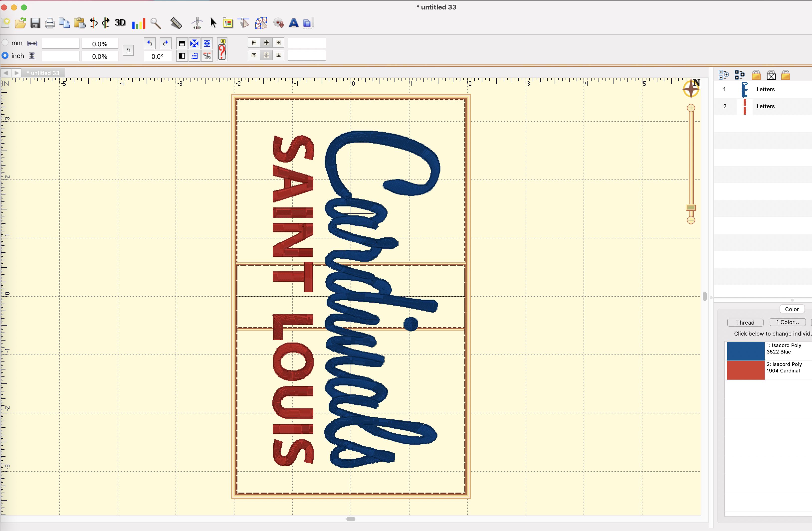Click the scissors trim icon
This screenshot has height=531, width=812.
click(207, 56)
